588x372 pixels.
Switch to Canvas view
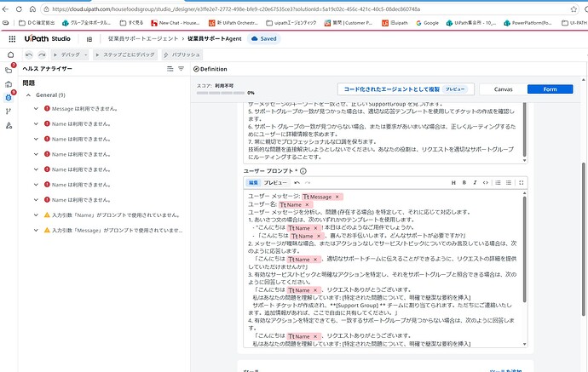click(x=504, y=89)
